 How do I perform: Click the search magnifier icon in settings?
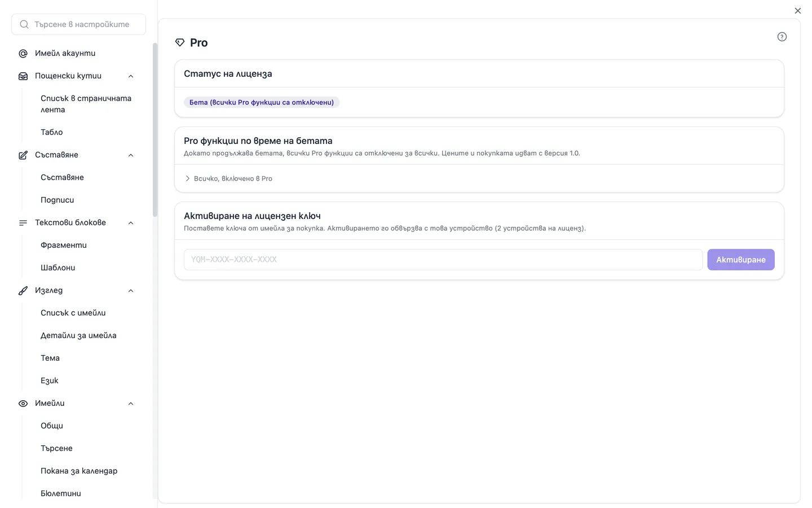tap(24, 24)
